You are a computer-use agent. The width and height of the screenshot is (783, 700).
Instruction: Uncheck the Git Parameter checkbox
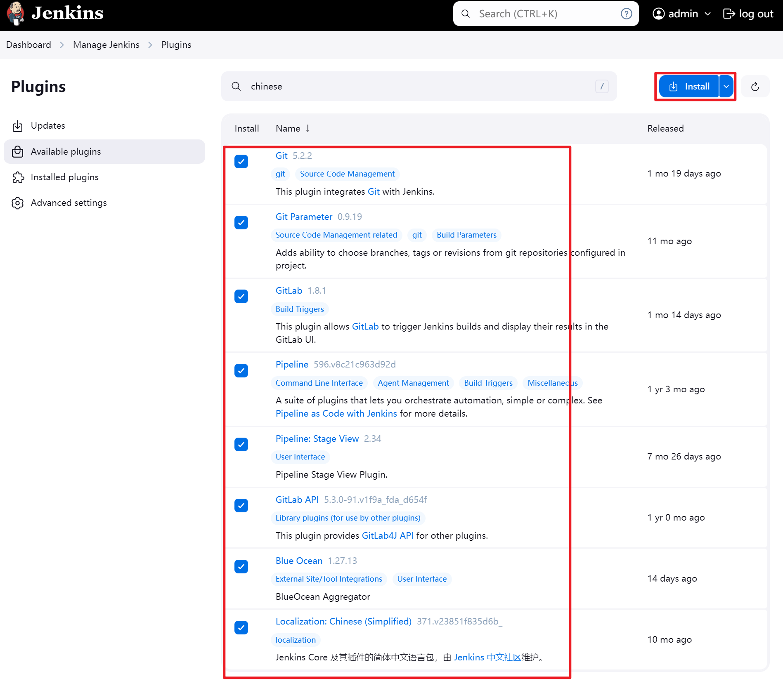point(241,222)
